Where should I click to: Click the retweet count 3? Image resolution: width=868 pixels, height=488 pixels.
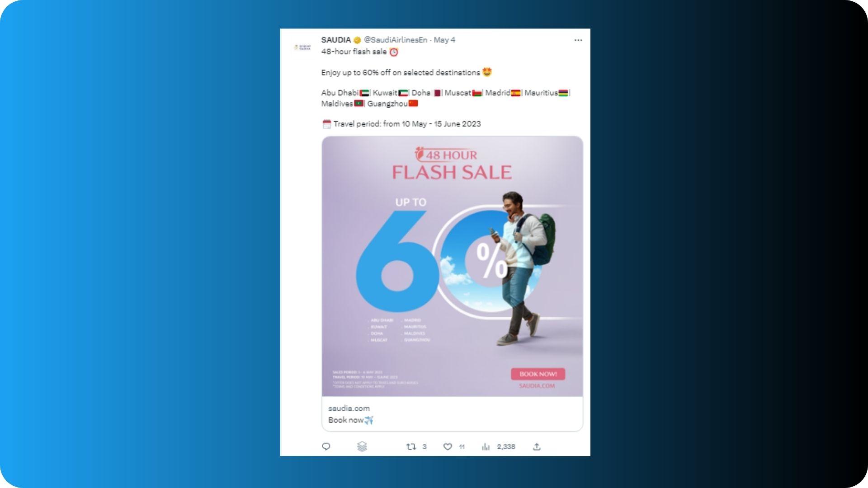(x=424, y=446)
